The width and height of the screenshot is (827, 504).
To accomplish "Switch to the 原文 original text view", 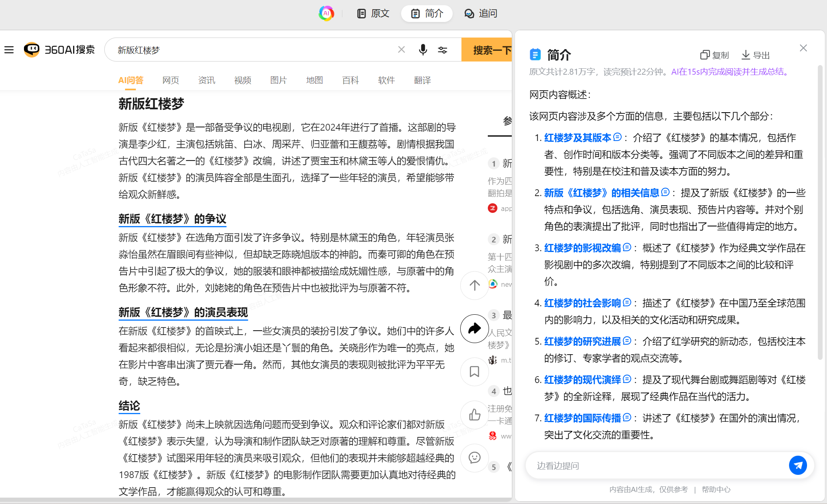I will click(x=373, y=13).
